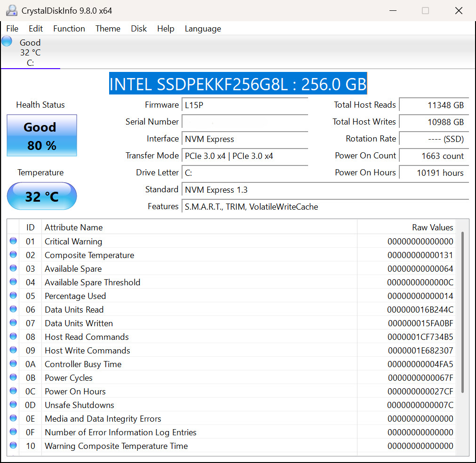Click the Standard field NVM Express 1.3
476x463 pixels.
click(x=325, y=190)
